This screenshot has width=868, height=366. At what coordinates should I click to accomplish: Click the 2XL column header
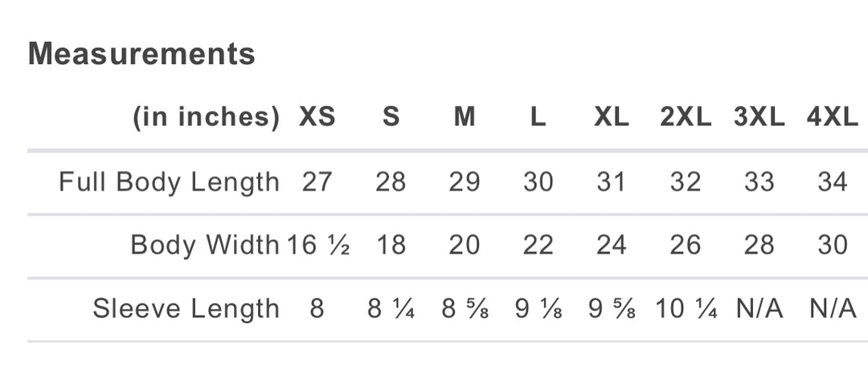(x=686, y=117)
